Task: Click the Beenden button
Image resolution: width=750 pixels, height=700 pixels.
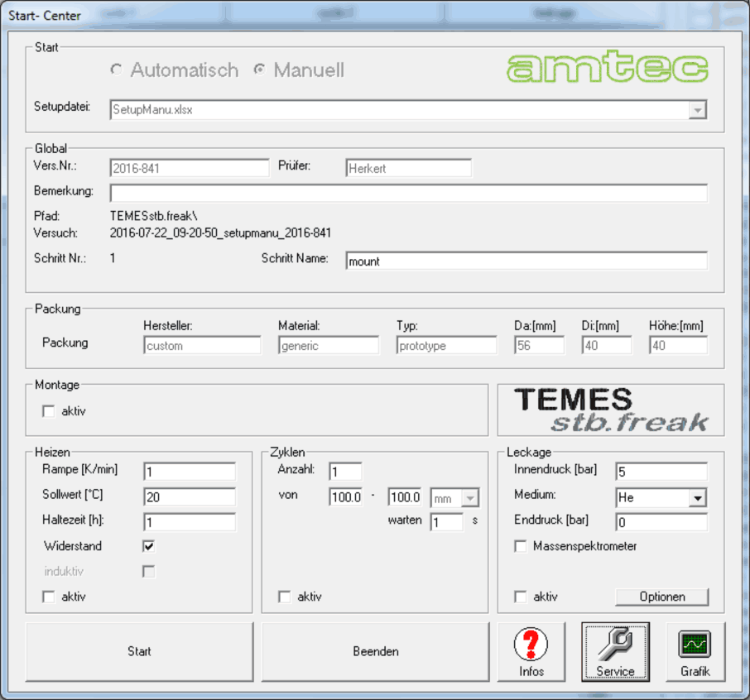Action: 376,652
